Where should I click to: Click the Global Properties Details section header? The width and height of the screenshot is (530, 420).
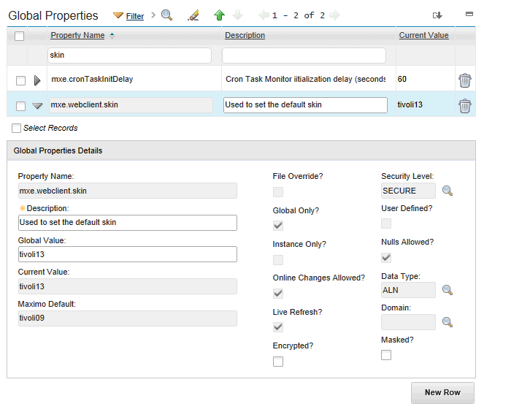coord(241,150)
